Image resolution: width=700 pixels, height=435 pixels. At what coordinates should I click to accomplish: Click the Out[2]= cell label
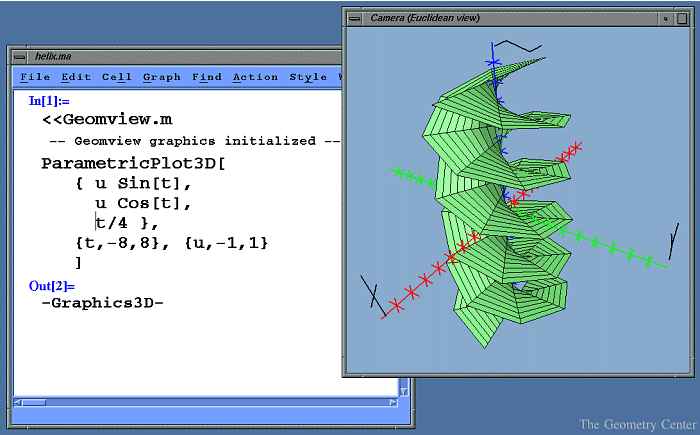[x=52, y=286]
